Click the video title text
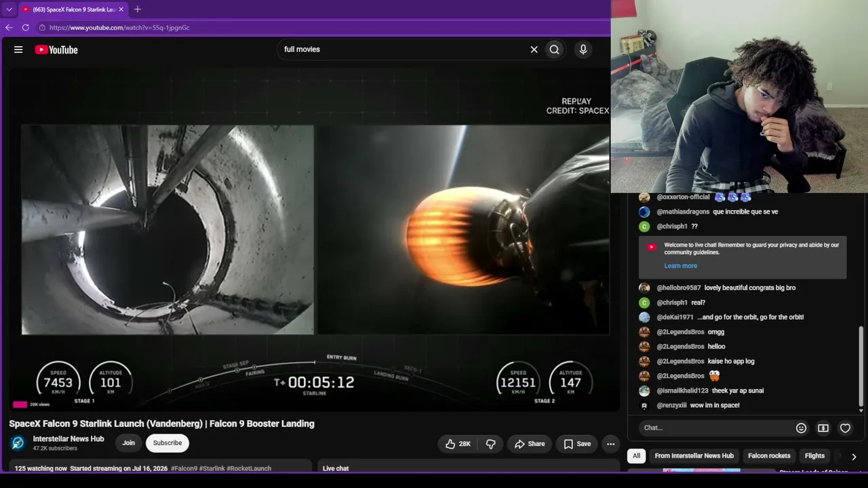 (161, 424)
